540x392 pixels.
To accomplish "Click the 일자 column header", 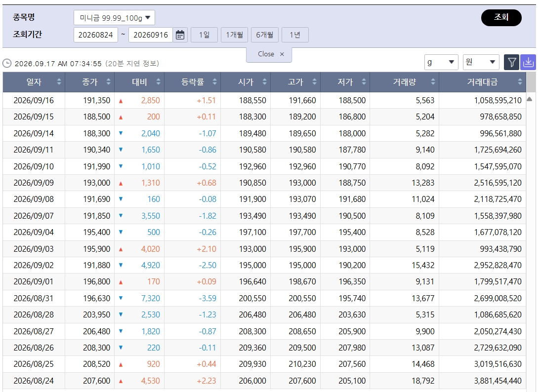I will pyautogui.click(x=34, y=82).
